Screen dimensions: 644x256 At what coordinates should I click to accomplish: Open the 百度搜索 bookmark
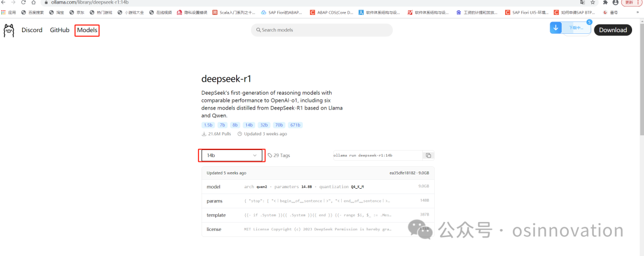tap(32, 13)
